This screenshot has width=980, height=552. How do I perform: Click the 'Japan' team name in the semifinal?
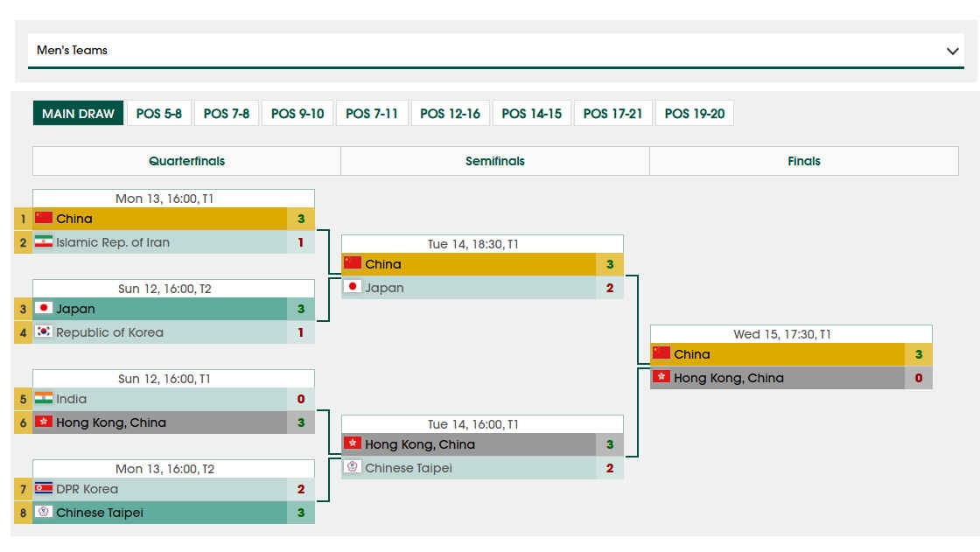click(x=384, y=288)
